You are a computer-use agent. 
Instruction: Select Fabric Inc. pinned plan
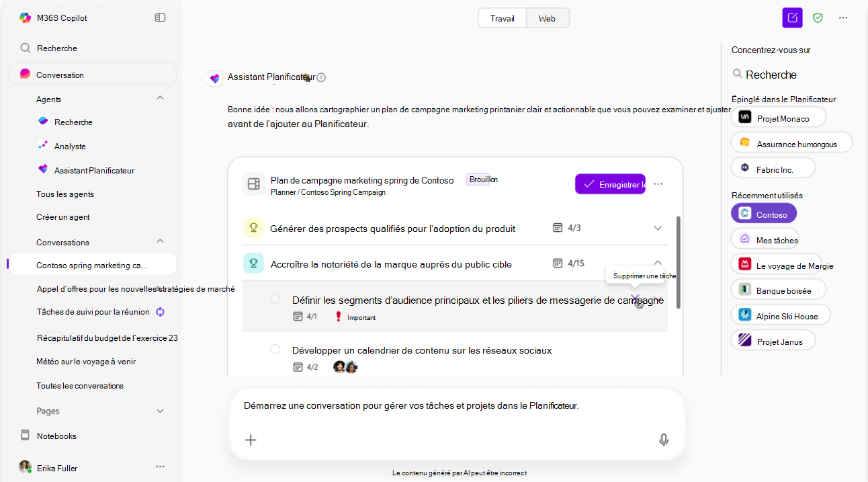coord(773,168)
